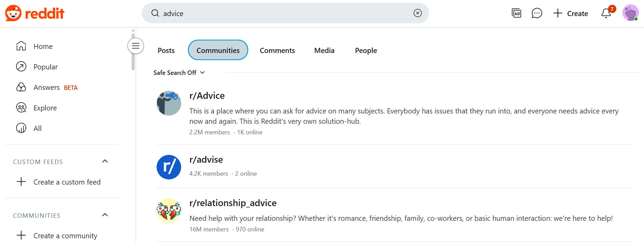Collapse the Custom Feeds section
Viewport: 644px width, 242px height.
[x=105, y=161]
